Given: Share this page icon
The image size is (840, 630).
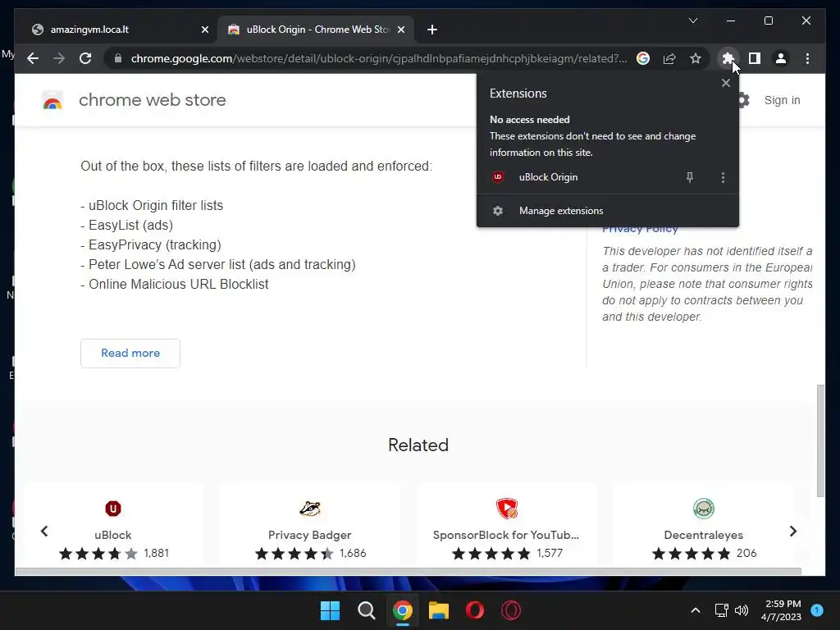Looking at the screenshot, I should tap(669, 58).
